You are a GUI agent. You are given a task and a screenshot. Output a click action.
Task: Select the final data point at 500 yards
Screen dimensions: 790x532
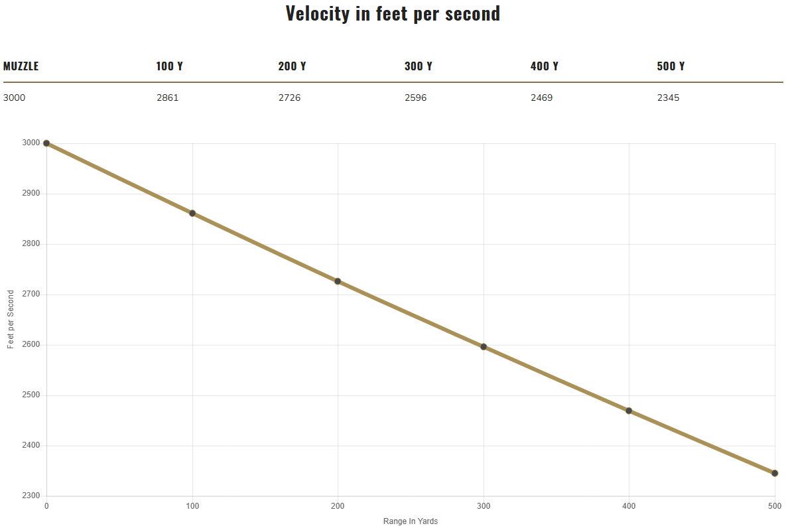775,473
